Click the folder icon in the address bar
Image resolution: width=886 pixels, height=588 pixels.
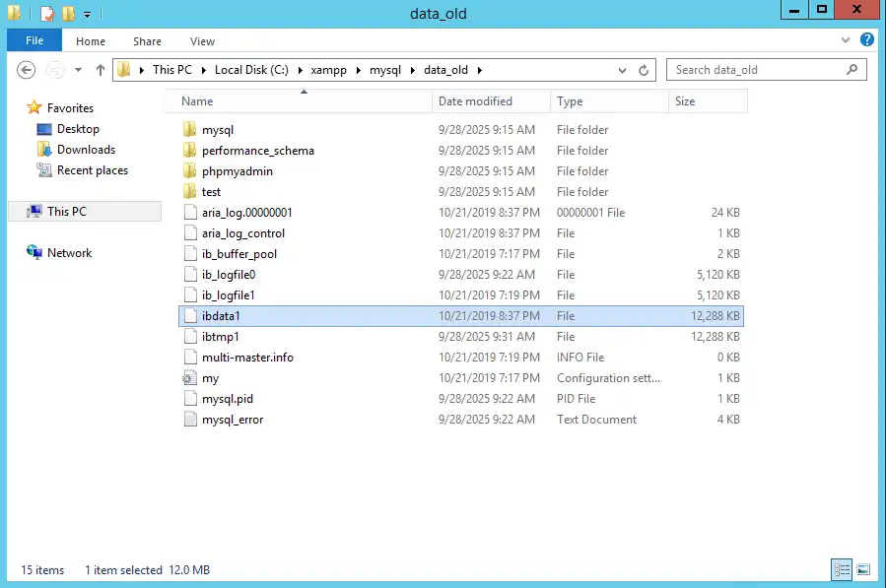122,70
